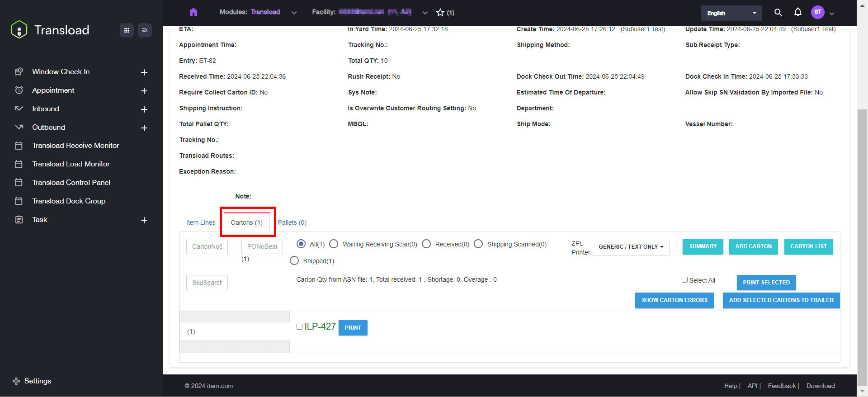The width and height of the screenshot is (868, 397).
Task: Click the CartonNo search field
Action: 207,246
